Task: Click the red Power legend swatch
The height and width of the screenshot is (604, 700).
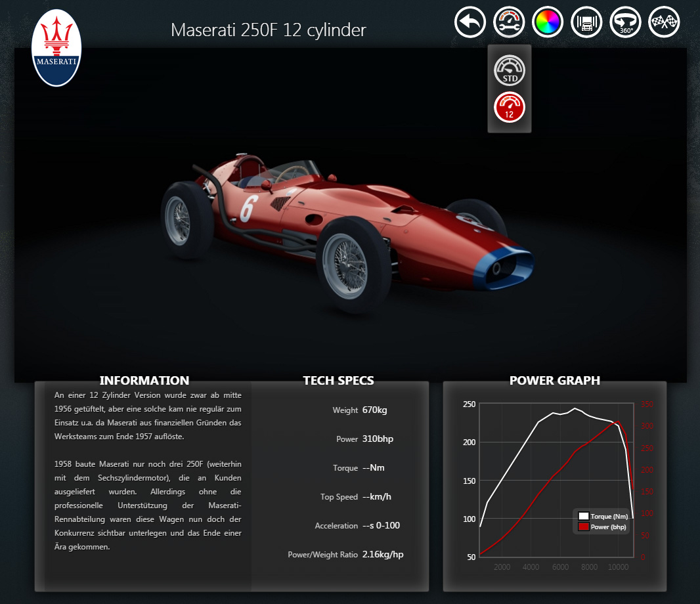Action: 584,527
